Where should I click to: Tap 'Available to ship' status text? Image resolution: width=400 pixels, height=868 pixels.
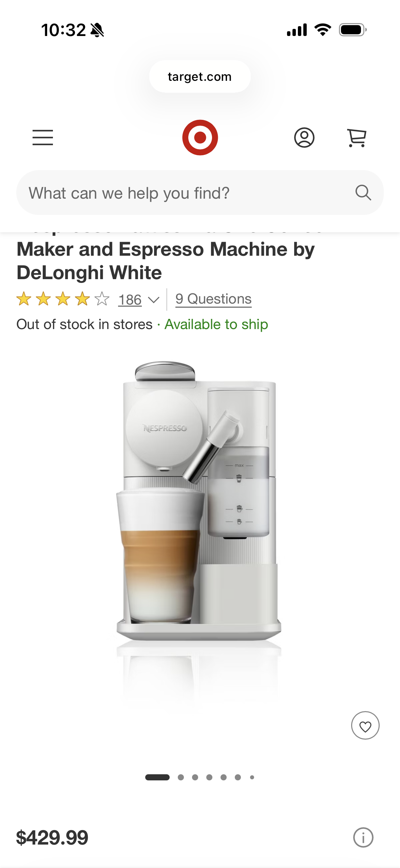click(x=216, y=324)
